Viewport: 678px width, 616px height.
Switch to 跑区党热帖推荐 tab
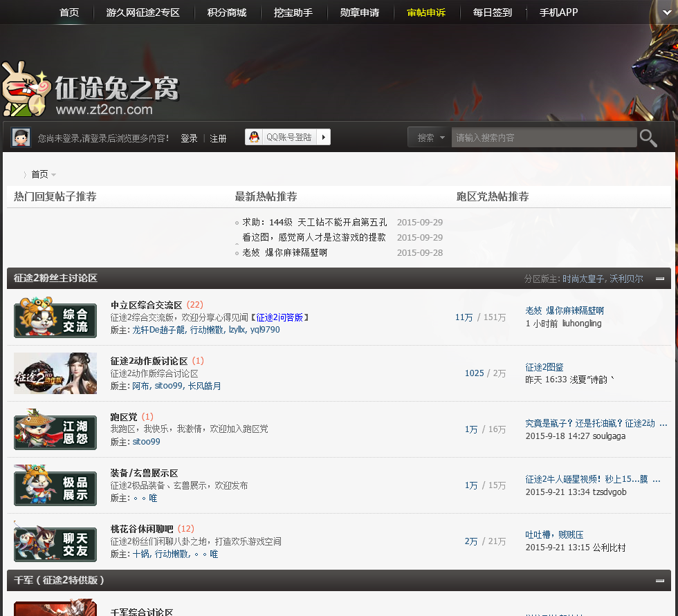tap(493, 196)
